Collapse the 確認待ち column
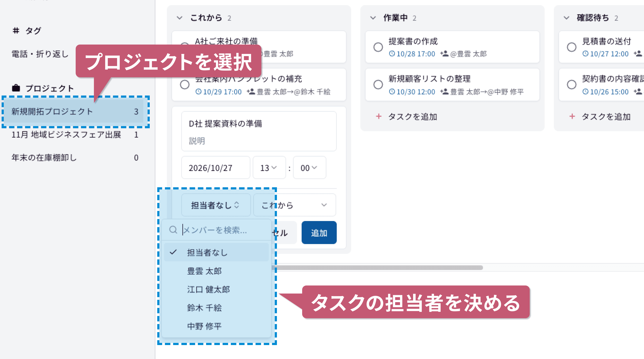Viewport: 644px width, 359px height. point(567,18)
